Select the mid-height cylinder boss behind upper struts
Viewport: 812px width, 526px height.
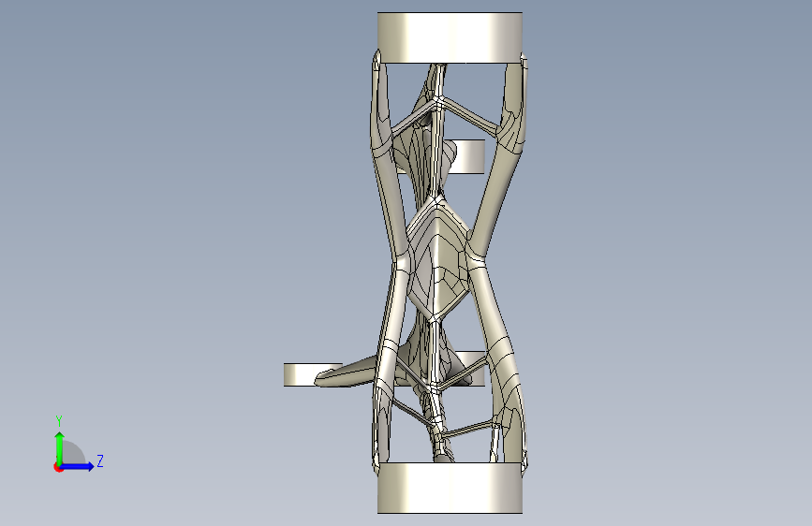pos(468,156)
